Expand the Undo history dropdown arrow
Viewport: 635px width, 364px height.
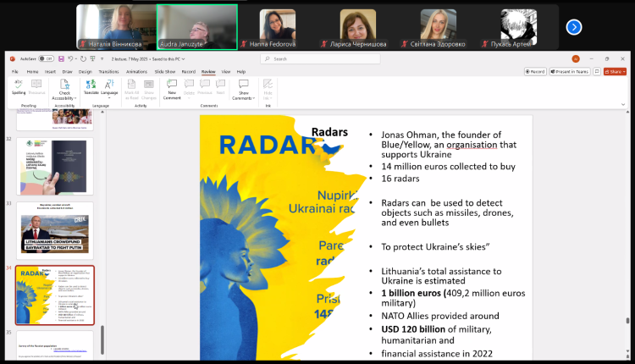click(x=75, y=59)
